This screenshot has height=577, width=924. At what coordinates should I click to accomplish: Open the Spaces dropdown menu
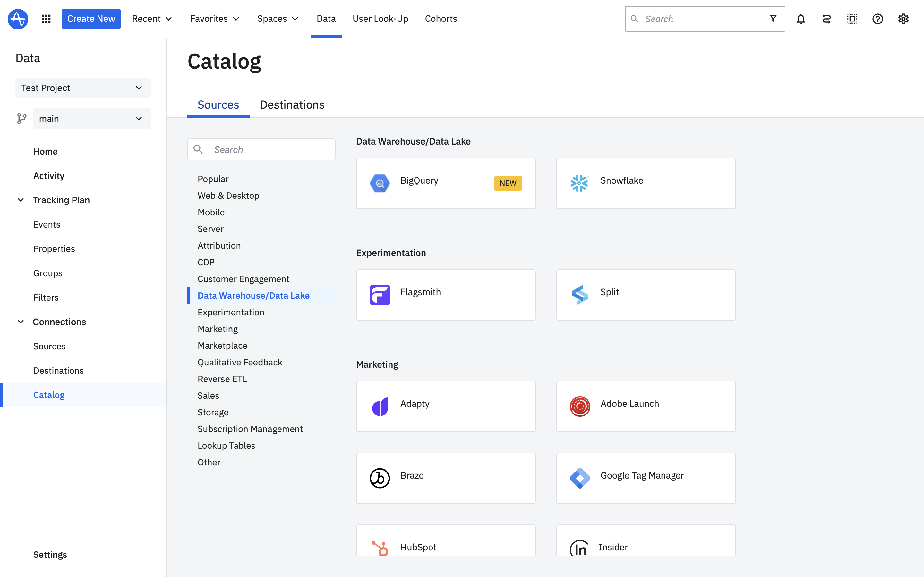pyautogui.click(x=278, y=19)
